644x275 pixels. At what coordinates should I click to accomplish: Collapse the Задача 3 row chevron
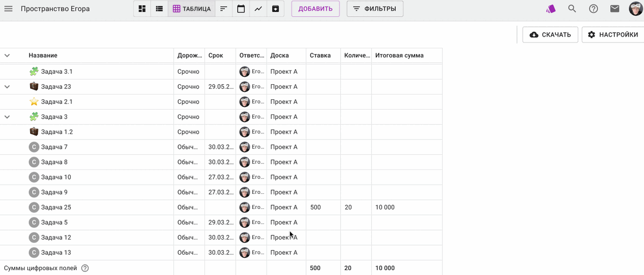[7, 117]
